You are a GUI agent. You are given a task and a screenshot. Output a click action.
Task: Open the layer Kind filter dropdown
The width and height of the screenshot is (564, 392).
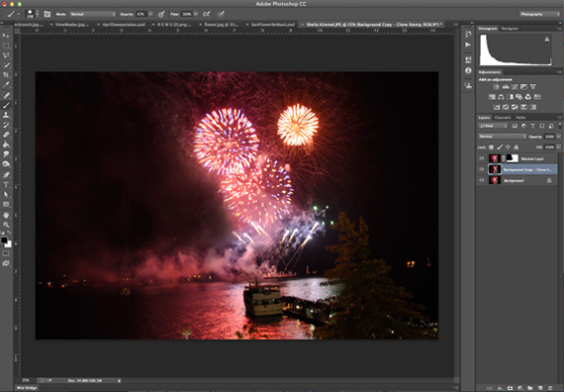(x=493, y=126)
